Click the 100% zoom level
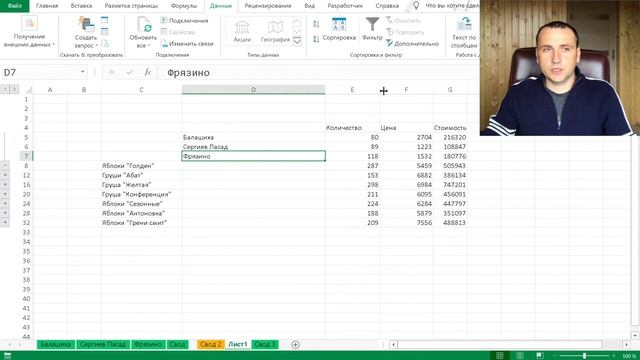 [629, 356]
